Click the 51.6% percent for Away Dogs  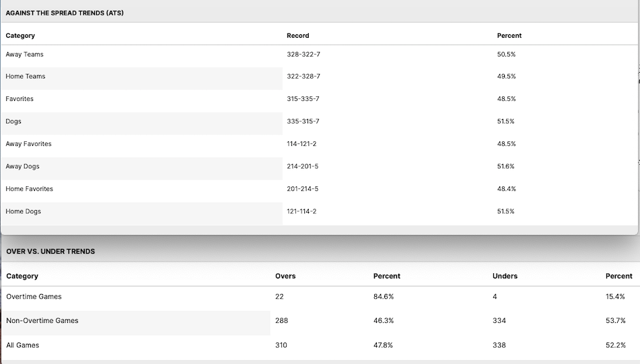point(506,167)
